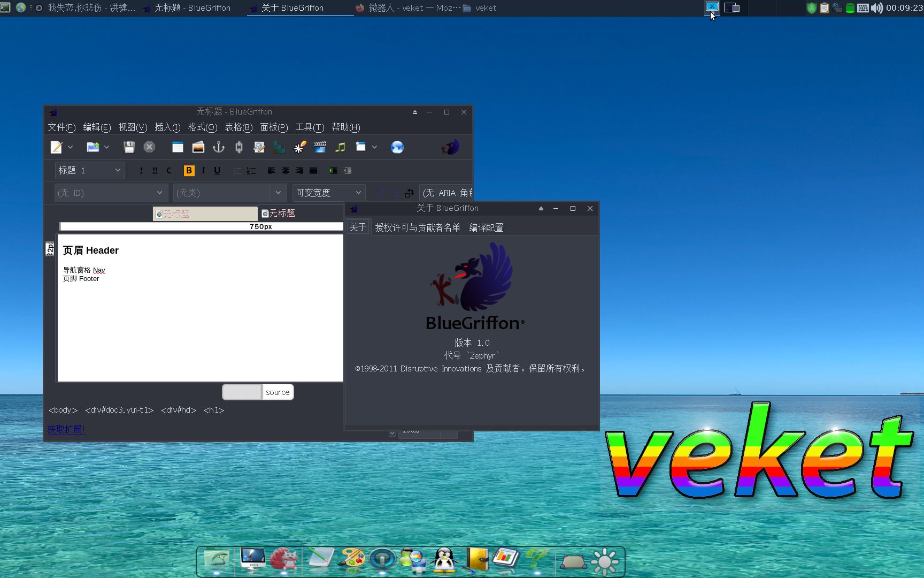924x578 pixels.
Task: Toggle bold formatting
Action: [x=189, y=170]
